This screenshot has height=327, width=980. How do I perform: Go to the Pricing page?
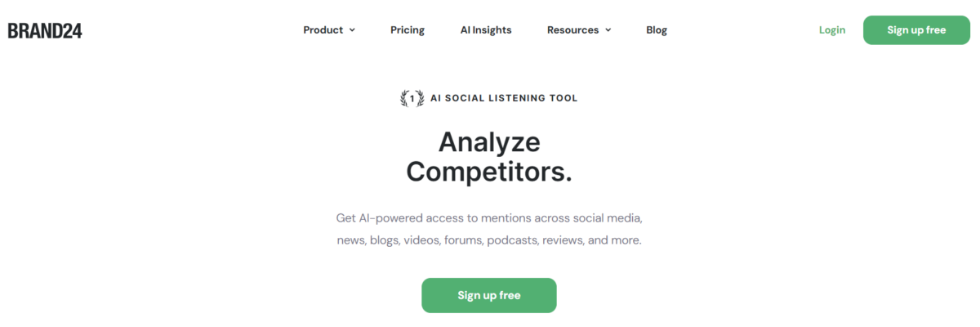[x=408, y=30]
